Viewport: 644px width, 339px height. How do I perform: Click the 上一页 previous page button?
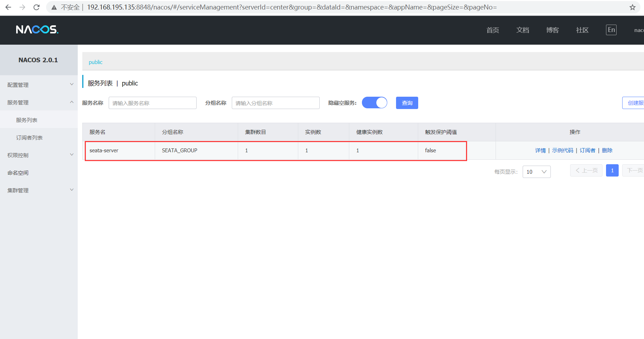point(586,171)
